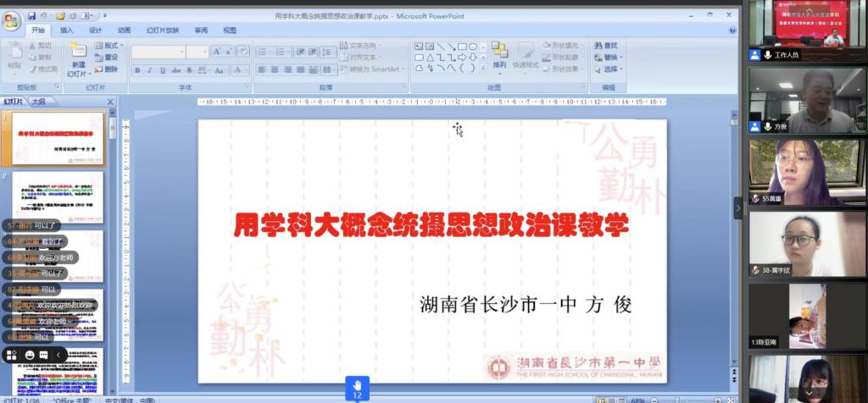Switch to the 插入 ribbon tab

pyautogui.click(x=66, y=30)
